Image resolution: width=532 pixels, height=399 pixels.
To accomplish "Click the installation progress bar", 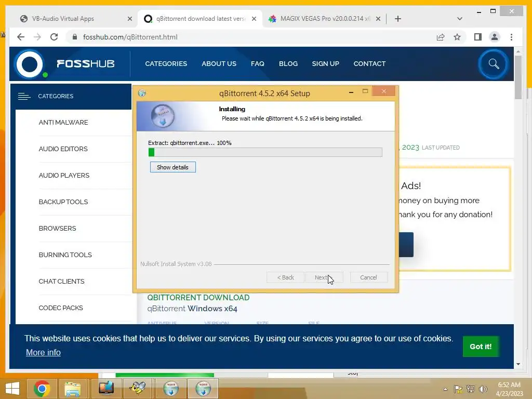I will tap(265, 152).
